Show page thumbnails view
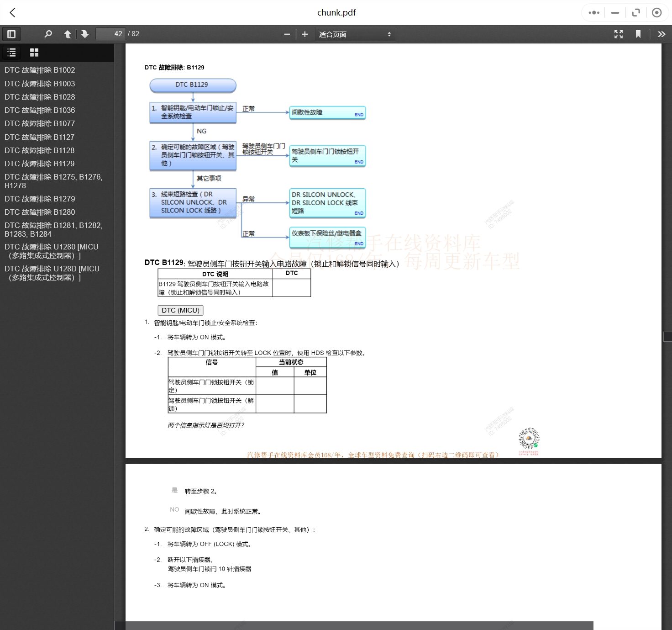Screen dimensions: 672x630 coord(34,53)
